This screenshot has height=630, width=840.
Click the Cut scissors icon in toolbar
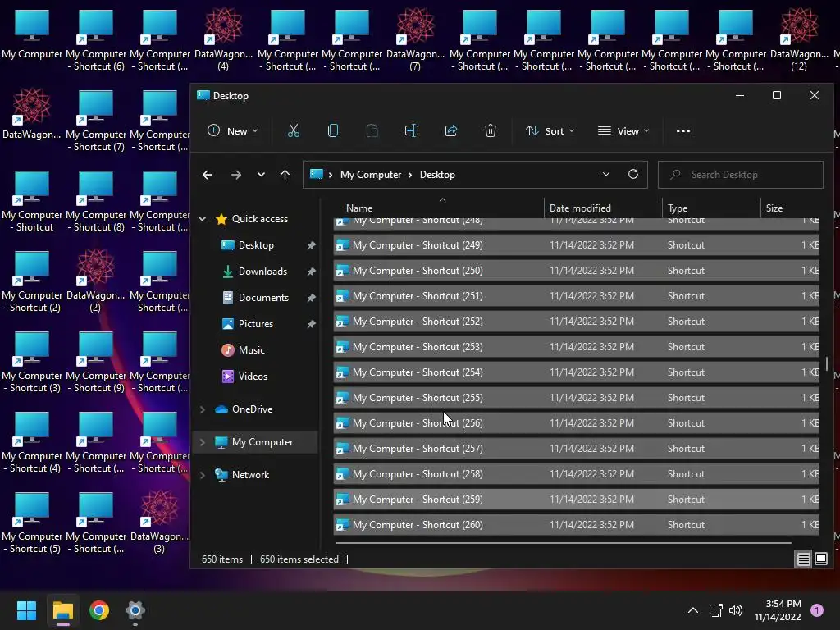pos(293,130)
